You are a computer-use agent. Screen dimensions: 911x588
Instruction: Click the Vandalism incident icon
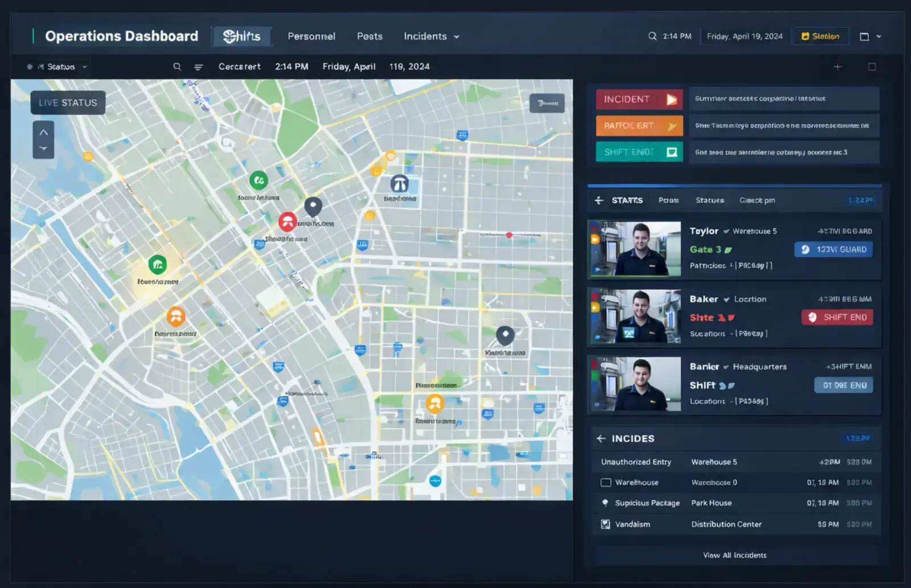click(x=605, y=524)
